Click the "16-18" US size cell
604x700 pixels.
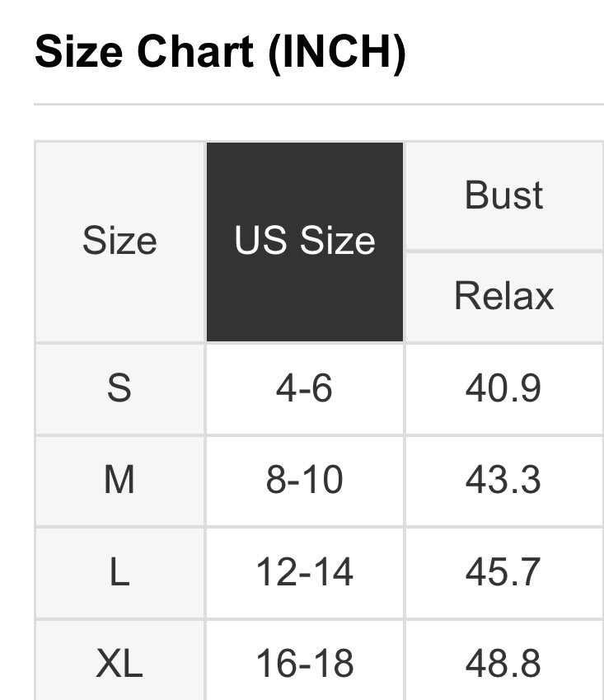(305, 663)
